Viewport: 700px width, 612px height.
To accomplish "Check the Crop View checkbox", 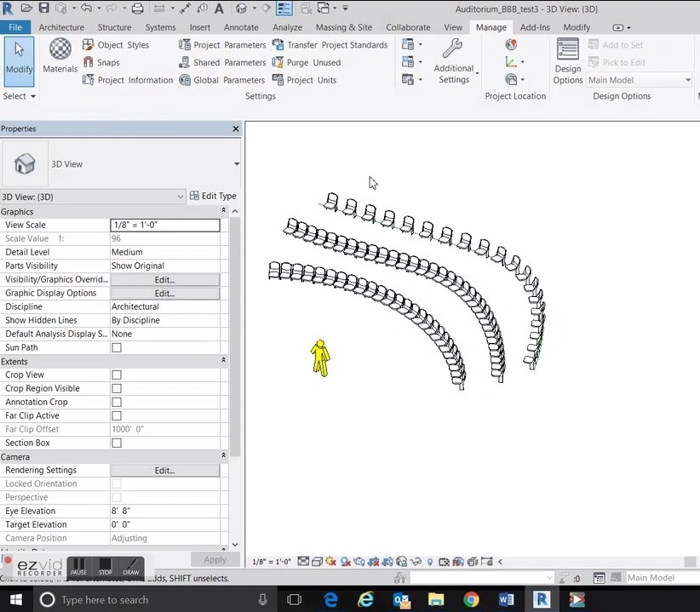I will coord(117,375).
